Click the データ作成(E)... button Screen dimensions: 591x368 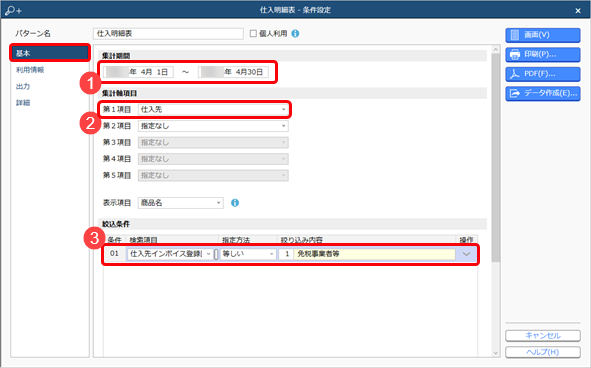(x=543, y=94)
